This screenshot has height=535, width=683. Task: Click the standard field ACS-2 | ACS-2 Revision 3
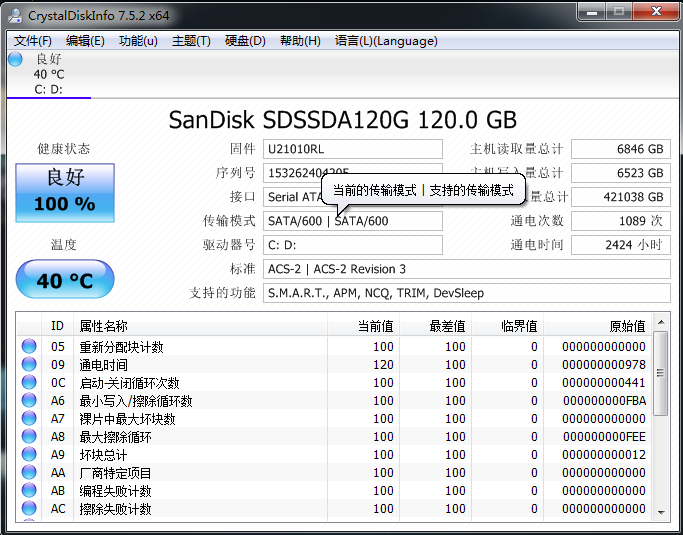pyautogui.click(x=467, y=269)
